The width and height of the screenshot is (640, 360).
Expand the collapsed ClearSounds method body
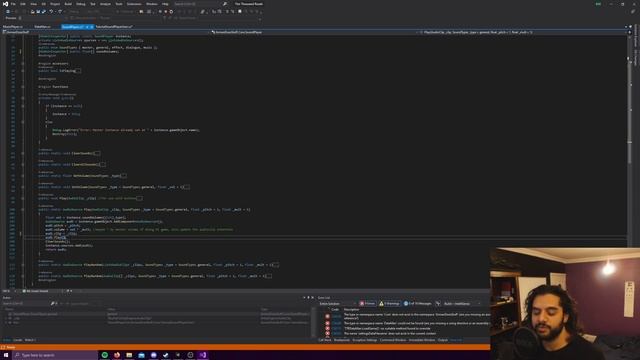point(97,153)
